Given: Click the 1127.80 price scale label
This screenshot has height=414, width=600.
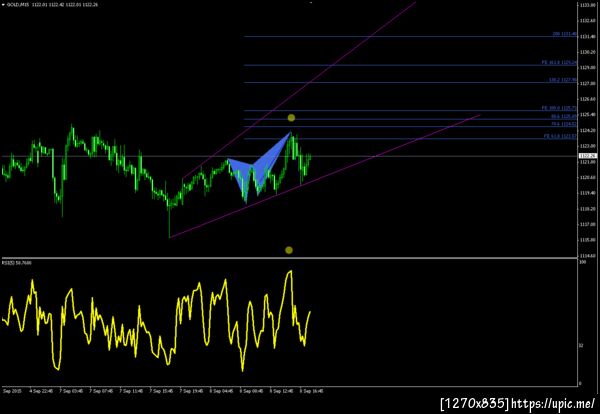Looking at the screenshot, I should coord(587,83).
